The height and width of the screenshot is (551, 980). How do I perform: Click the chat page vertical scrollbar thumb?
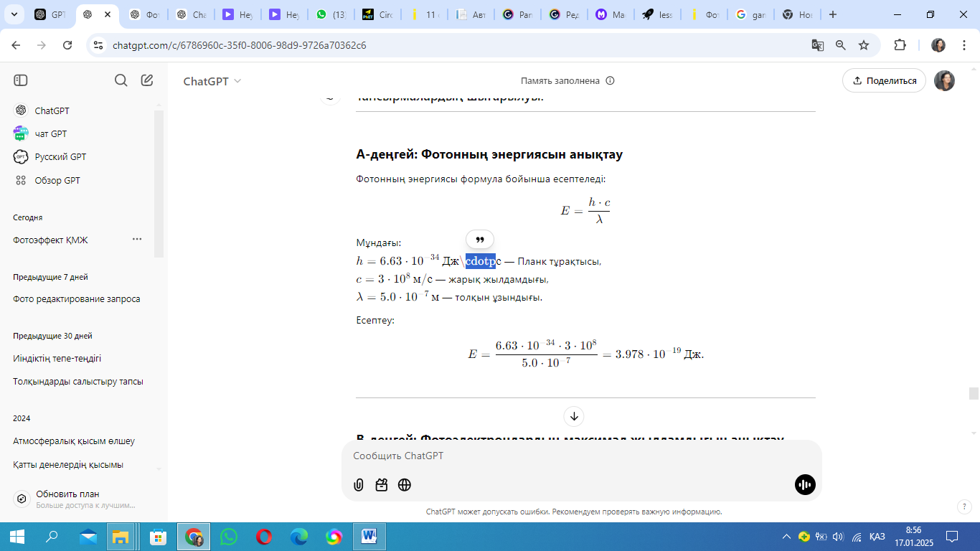click(x=974, y=393)
